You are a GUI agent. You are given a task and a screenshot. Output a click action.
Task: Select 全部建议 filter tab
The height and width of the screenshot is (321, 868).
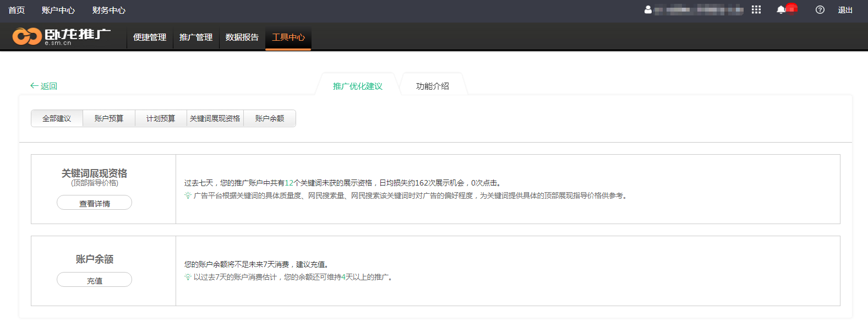57,118
